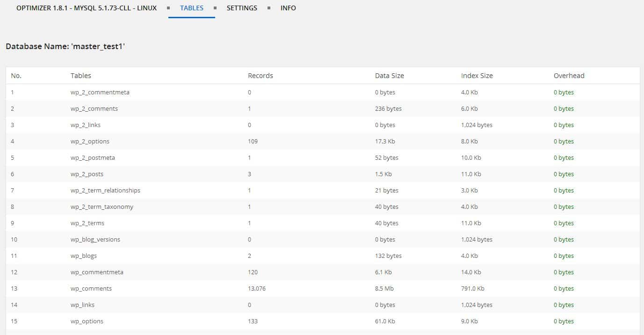Switch to the SETTINGS tab
The width and height of the screenshot is (644, 335).
pyautogui.click(x=242, y=7)
